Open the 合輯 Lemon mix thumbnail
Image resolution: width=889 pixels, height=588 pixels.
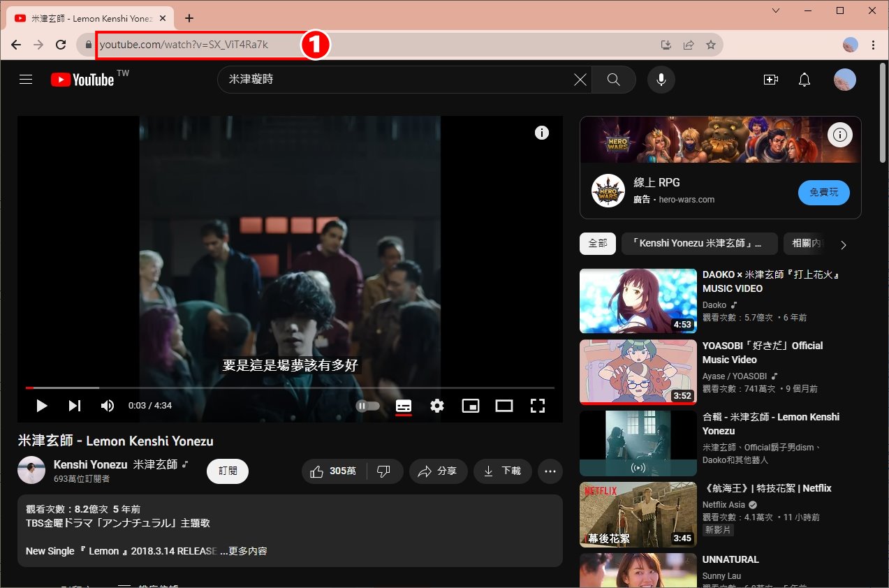pos(638,443)
